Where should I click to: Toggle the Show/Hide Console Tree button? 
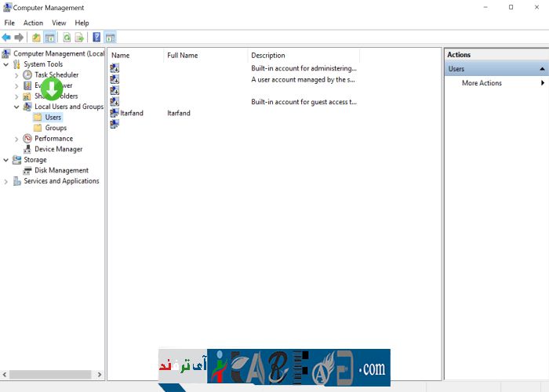point(50,37)
